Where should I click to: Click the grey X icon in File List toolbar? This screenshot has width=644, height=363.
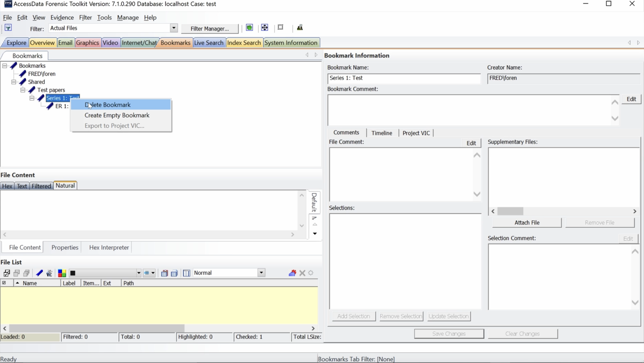(302, 273)
